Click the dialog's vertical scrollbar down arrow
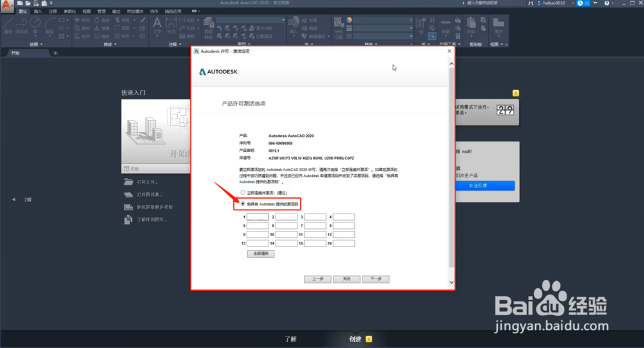644x348 pixels. [451, 282]
